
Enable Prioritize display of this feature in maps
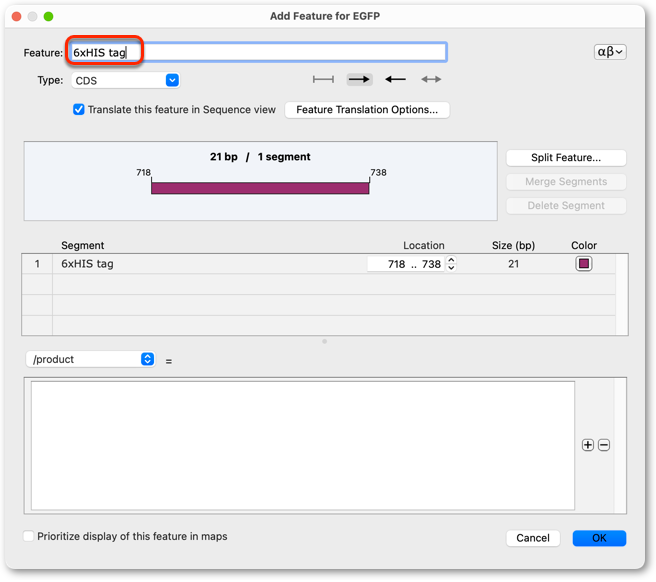point(28,536)
